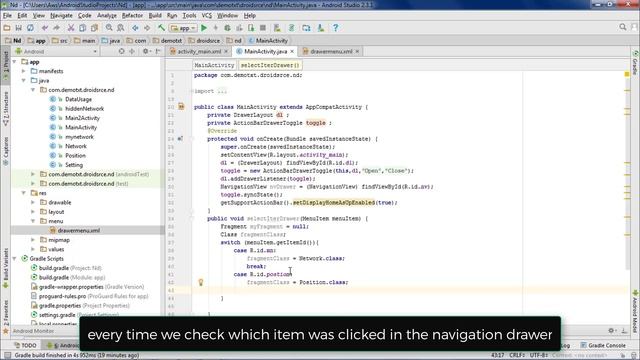Collapse the res folder node

(x=24, y=193)
